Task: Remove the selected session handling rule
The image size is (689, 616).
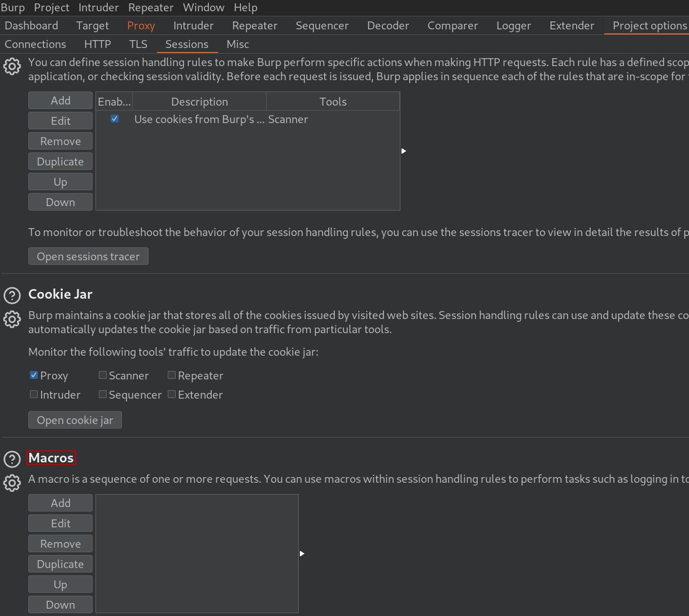Action: (x=60, y=141)
